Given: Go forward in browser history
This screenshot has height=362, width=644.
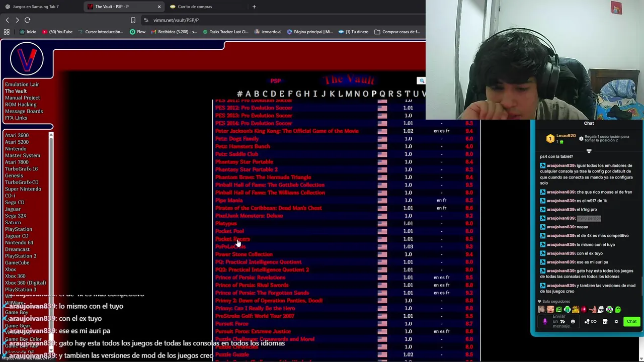Looking at the screenshot, I should (17, 20).
